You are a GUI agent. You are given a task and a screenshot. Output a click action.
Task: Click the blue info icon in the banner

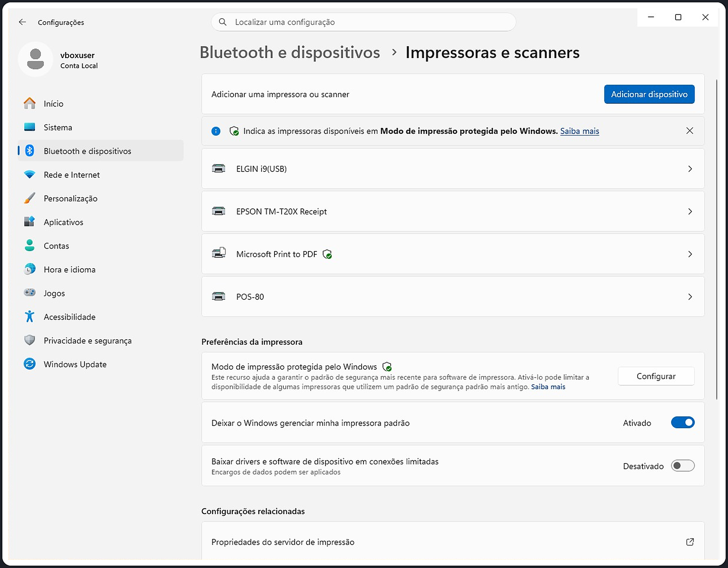[216, 131]
